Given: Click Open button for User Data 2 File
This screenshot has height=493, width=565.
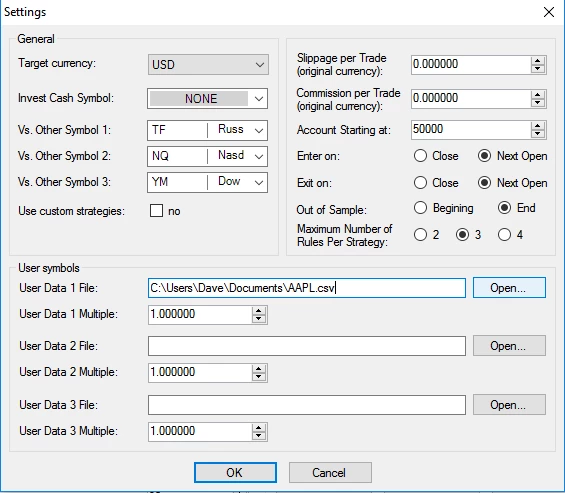Looking at the screenshot, I should [x=509, y=346].
